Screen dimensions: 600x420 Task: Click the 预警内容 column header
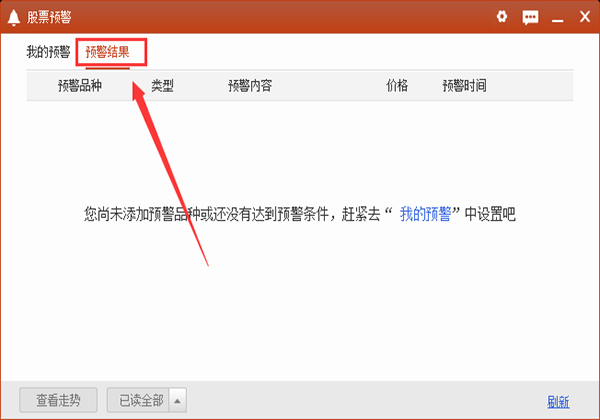point(250,85)
